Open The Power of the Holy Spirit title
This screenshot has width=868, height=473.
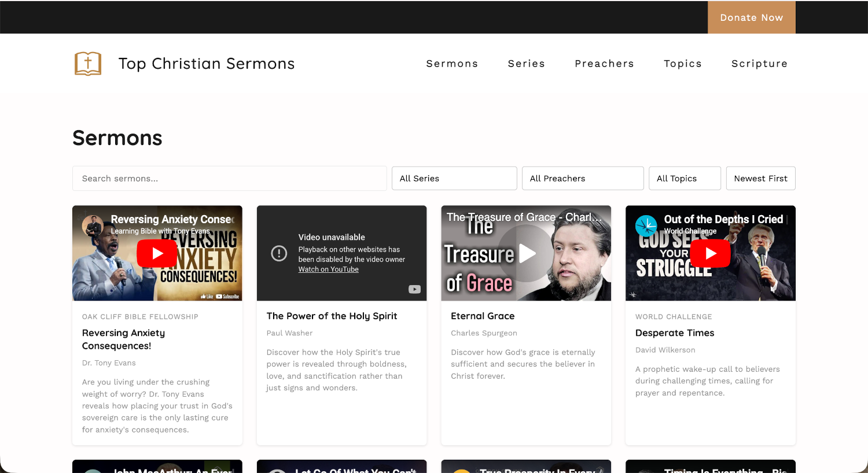[332, 316]
